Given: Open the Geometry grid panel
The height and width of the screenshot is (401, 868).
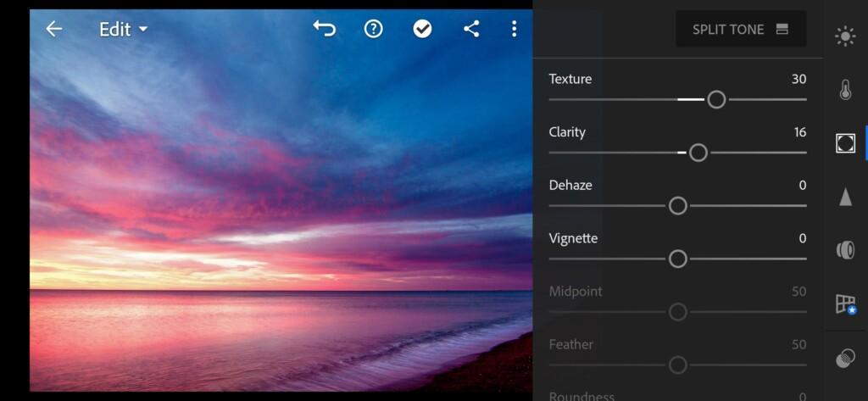Looking at the screenshot, I should 846,304.
